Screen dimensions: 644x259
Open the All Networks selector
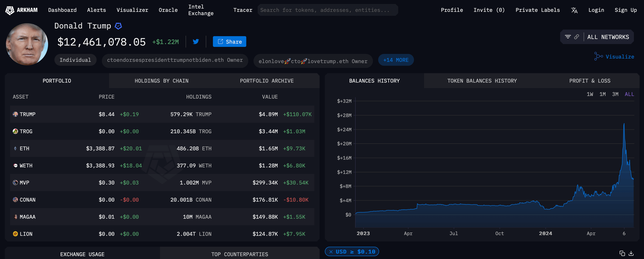[x=608, y=37]
